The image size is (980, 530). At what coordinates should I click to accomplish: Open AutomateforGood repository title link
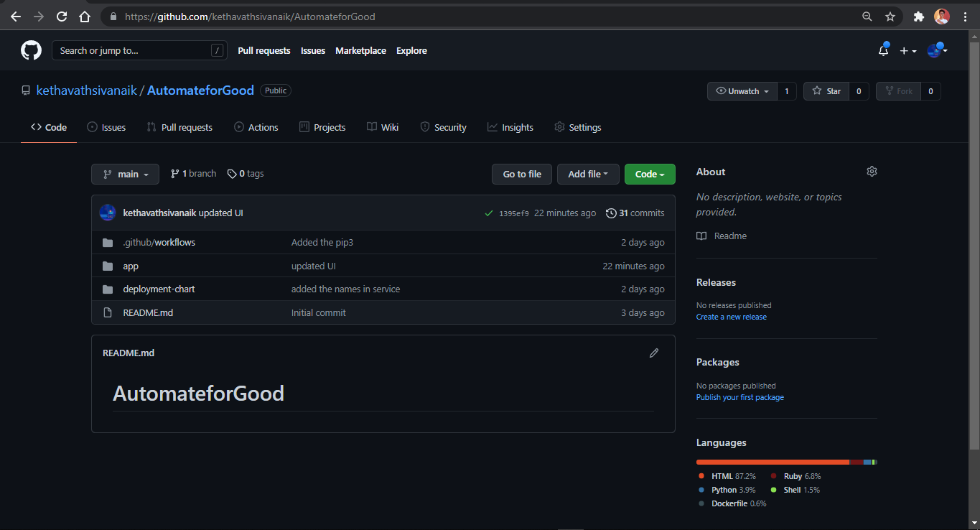pos(200,90)
